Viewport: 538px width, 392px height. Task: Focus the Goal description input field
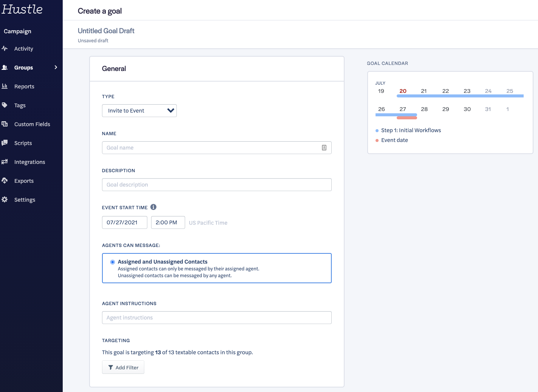pyautogui.click(x=217, y=185)
